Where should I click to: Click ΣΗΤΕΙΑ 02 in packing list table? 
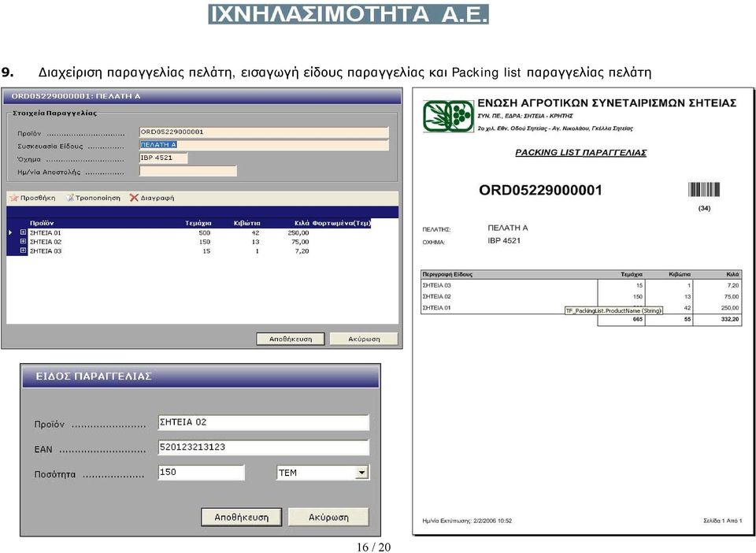(x=436, y=296)
